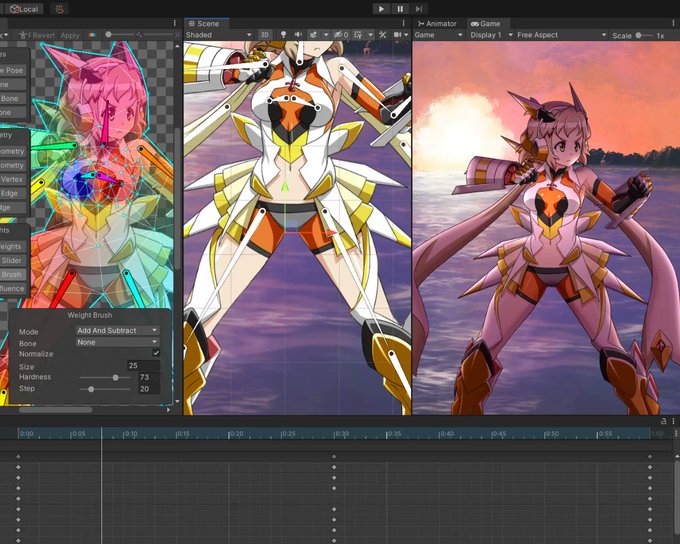
Task: Toggle the scene effects icon
Action: [313, 35]
